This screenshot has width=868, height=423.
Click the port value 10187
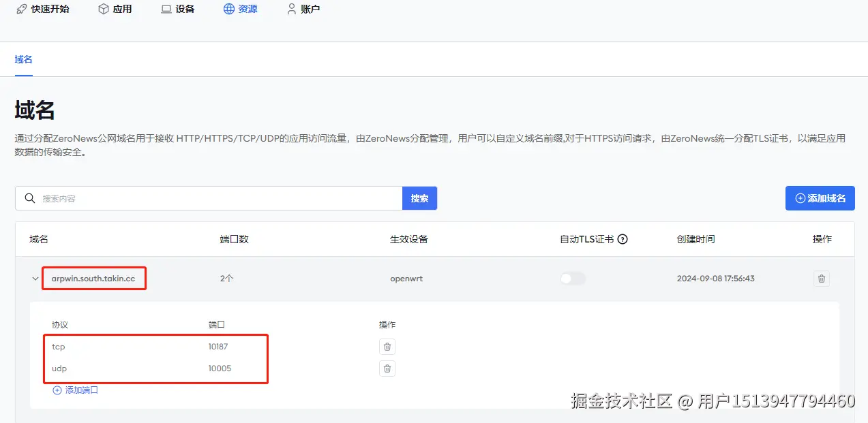pyautogui.click(x=218, y=347)
